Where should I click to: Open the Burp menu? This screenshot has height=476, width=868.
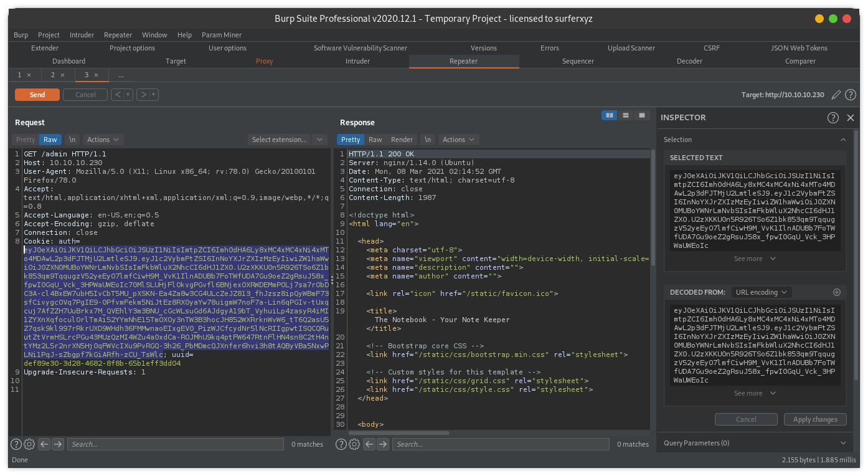[x=21, y=35]
